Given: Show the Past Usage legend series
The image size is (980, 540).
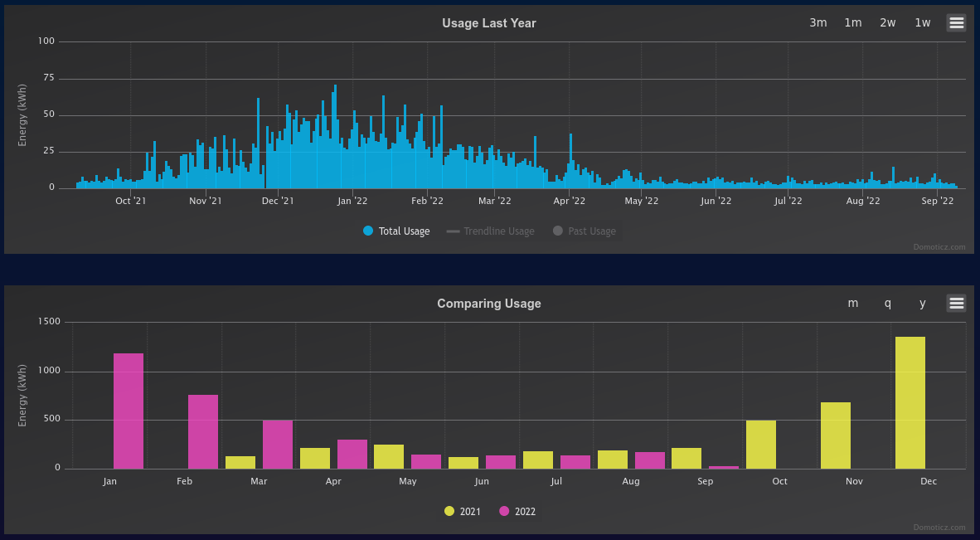Looking at the screenshot, I should [x=585, y=231].
